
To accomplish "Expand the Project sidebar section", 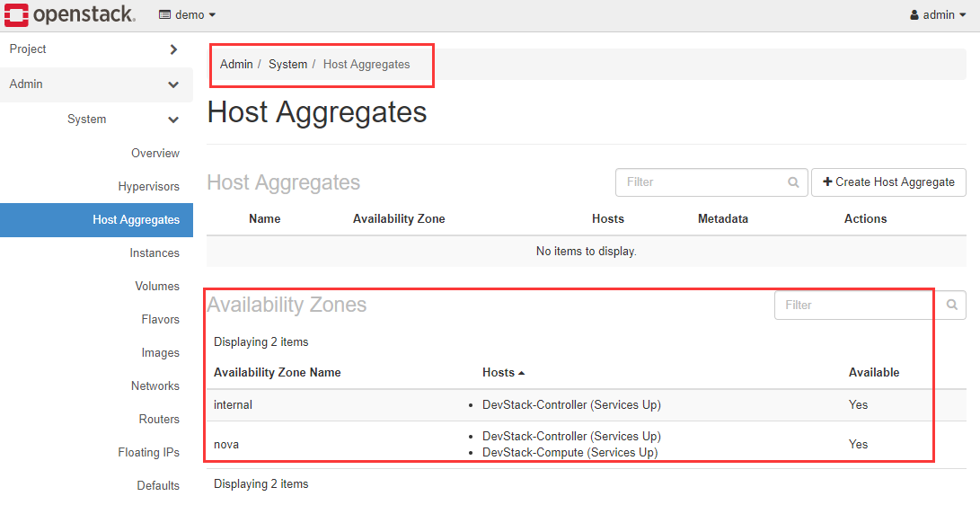I will [x=96, y=49].
